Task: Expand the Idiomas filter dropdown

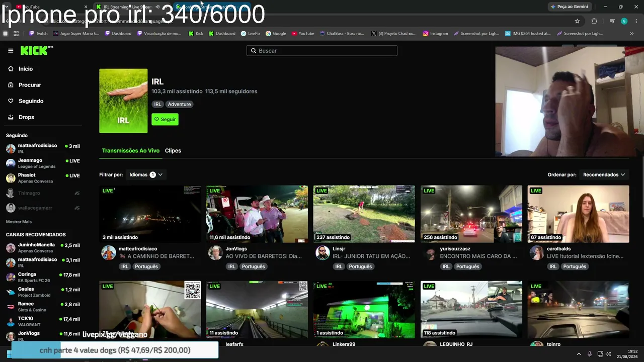Action: pos(146,175)
